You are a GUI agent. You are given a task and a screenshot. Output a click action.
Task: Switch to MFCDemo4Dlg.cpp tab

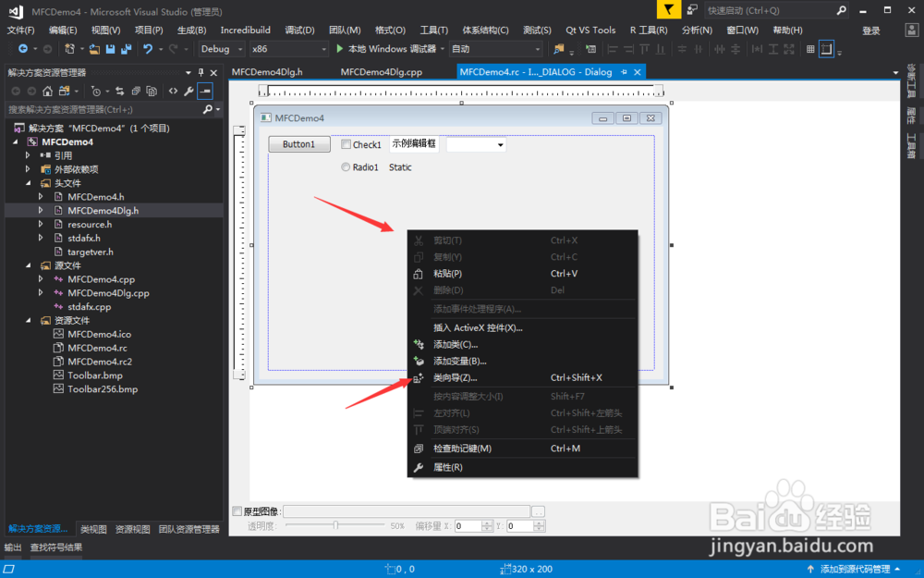point(382,72)
